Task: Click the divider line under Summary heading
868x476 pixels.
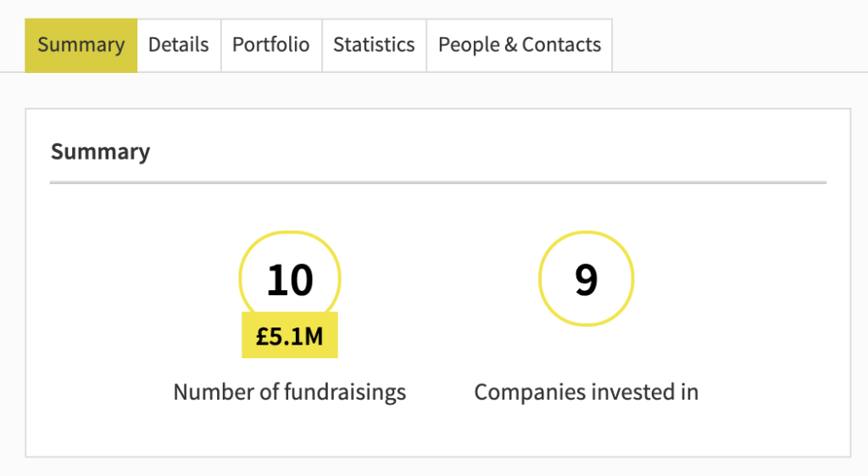Action: point(437,182)
